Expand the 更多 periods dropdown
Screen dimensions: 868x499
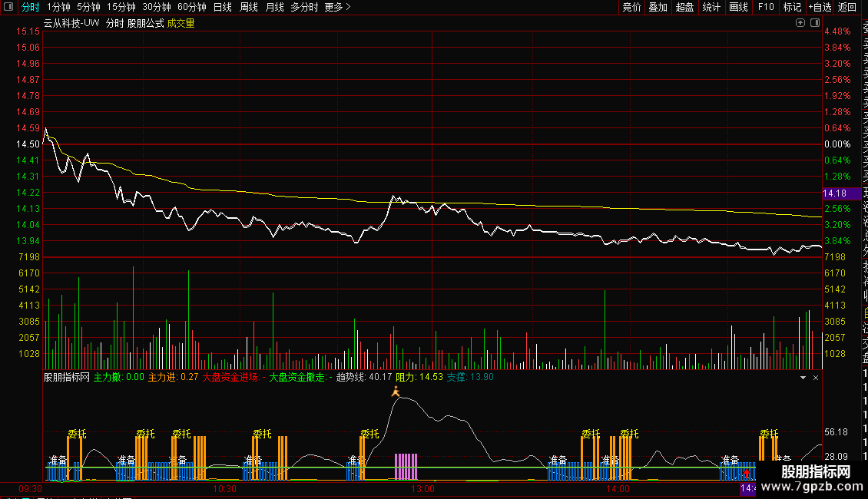point(337,8)
